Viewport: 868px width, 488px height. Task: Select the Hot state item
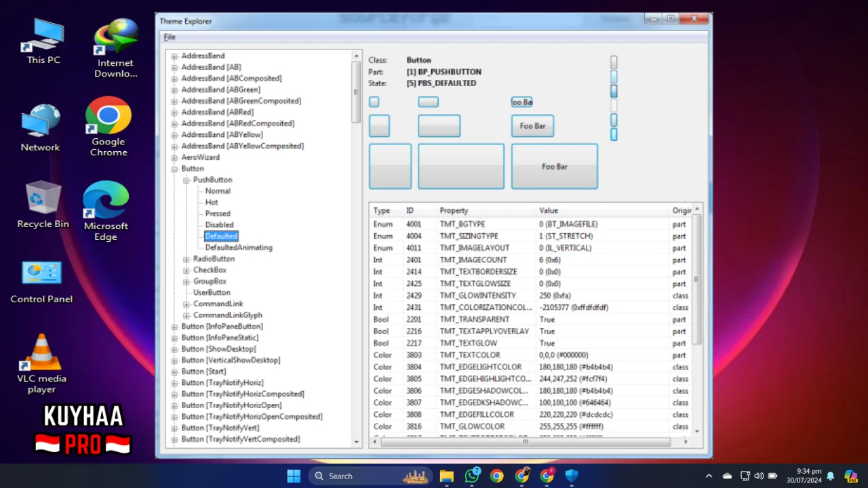point(212,202)
